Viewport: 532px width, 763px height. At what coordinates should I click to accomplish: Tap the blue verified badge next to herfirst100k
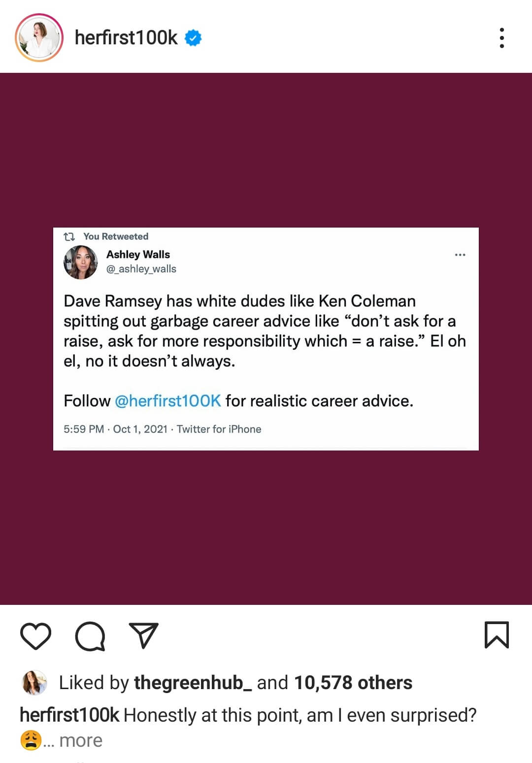tap(193, 38)
